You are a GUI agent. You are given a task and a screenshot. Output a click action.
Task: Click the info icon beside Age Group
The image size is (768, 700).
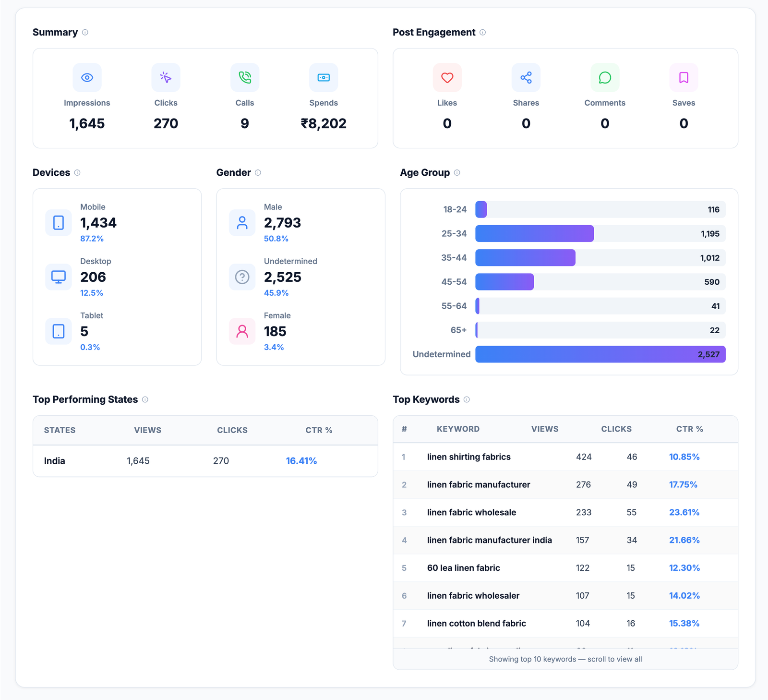click(457, 172)
